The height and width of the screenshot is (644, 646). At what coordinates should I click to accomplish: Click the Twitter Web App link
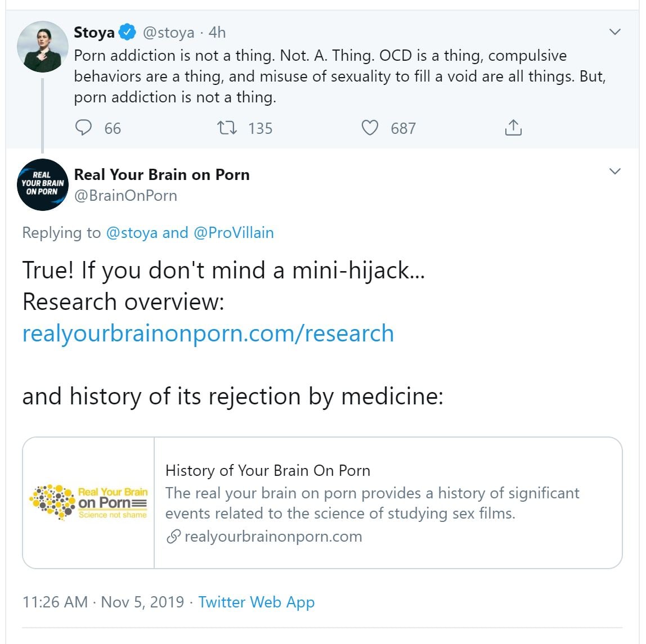pyautogui.click(x=256, y=602)
